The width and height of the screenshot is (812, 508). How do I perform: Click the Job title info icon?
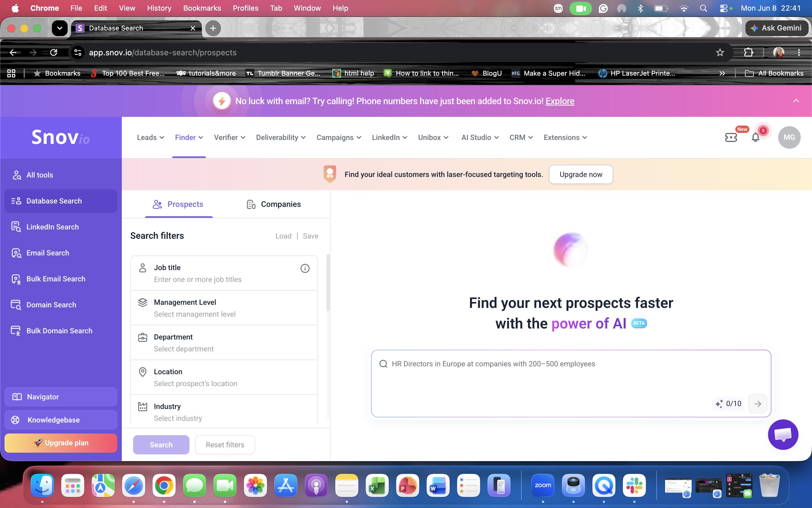click(x=305, y=268)
